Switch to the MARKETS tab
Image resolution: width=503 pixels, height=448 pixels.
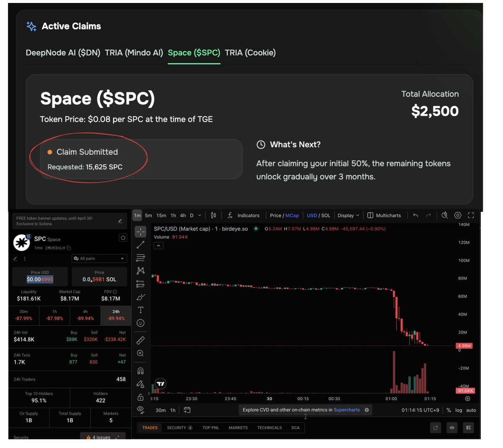pyautogui.click(x=238, y=428)
